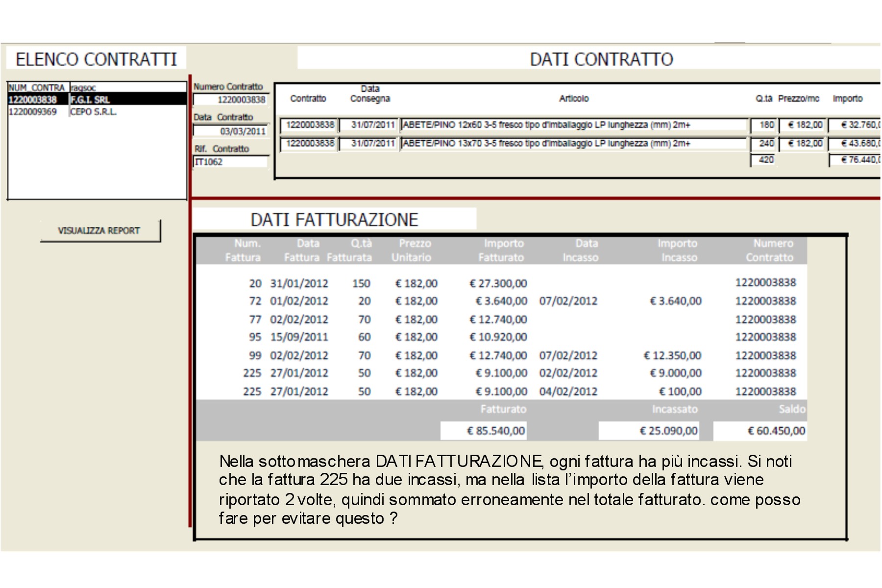Click the 13x70 row price field € 182,00
882x588 pixels.
pyautogui.click(x=802, y=144)
